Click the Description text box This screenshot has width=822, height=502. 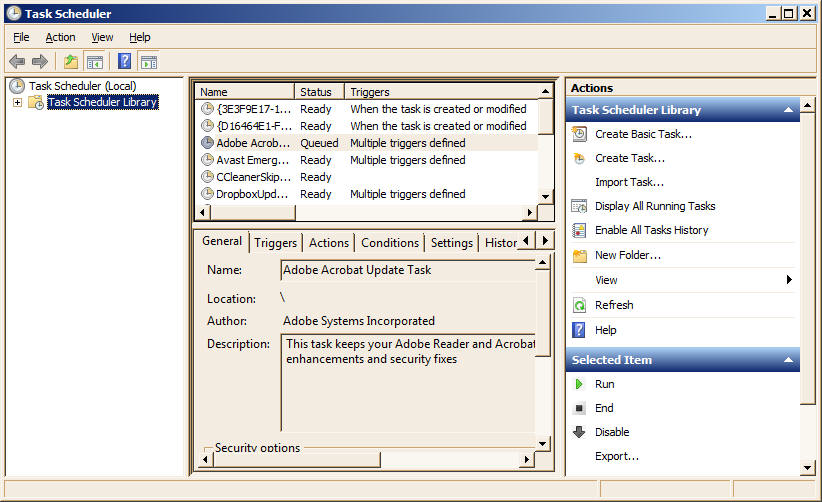coord(408,383)
